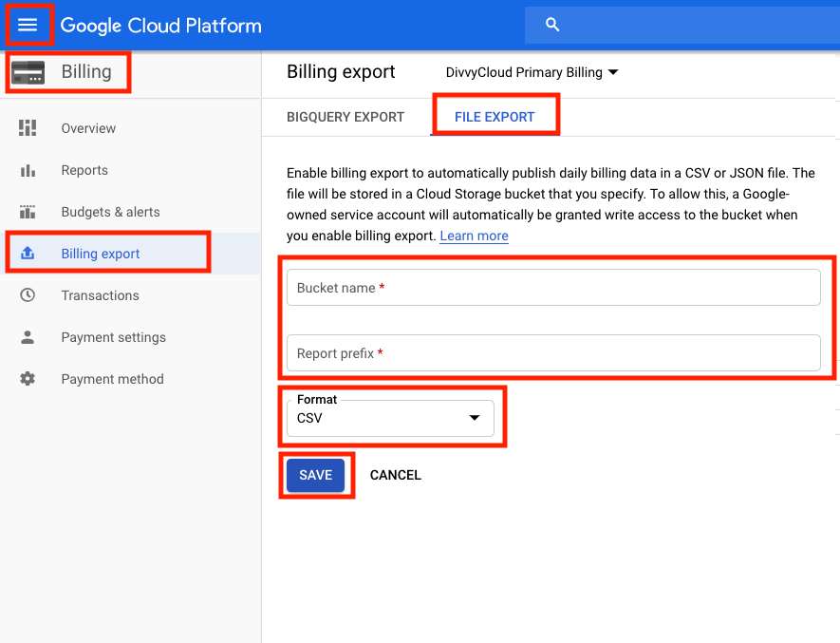Click the Transactions clock icon
Viewport: 840px width, 643px height.
28,295
